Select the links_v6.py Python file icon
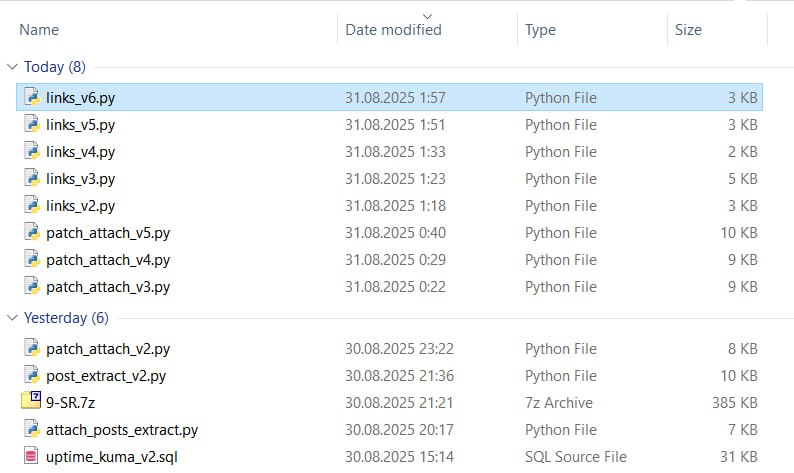 [x=32, y=97]
